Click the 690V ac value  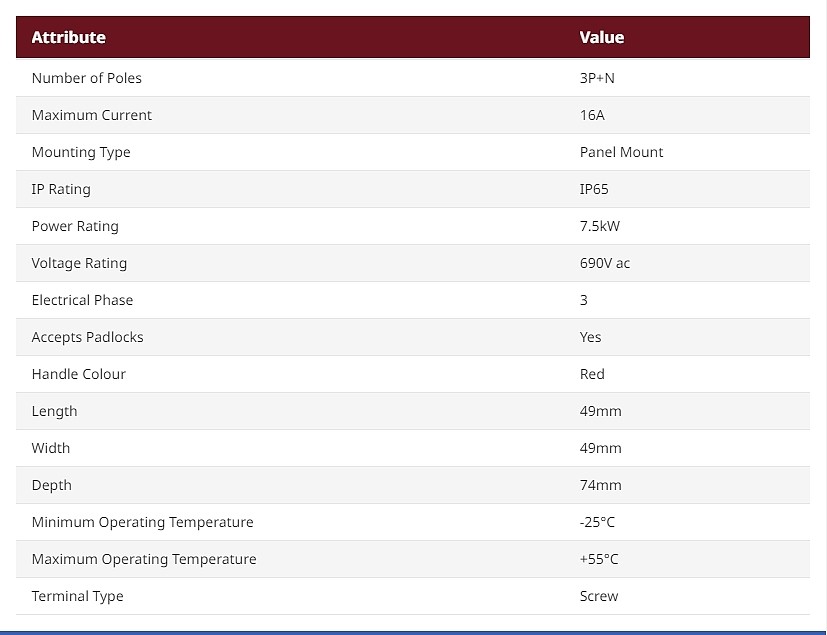pos(605,263)
